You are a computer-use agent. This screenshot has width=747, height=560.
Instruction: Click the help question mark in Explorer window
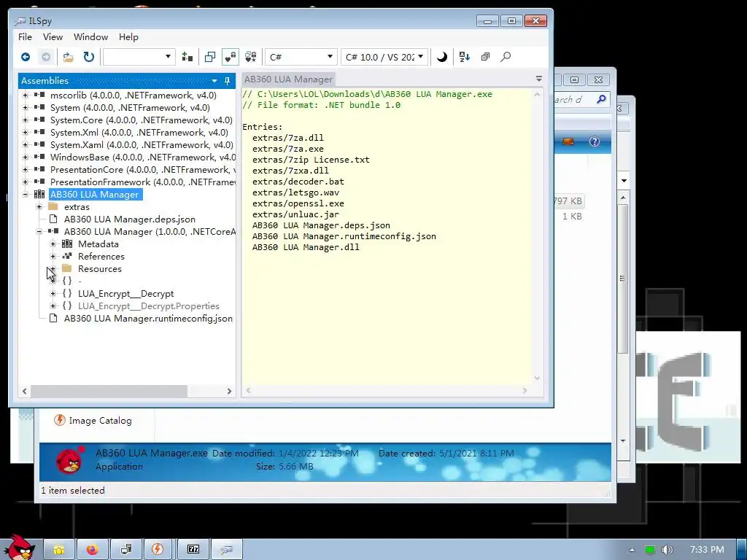click(x=594, y=141)
